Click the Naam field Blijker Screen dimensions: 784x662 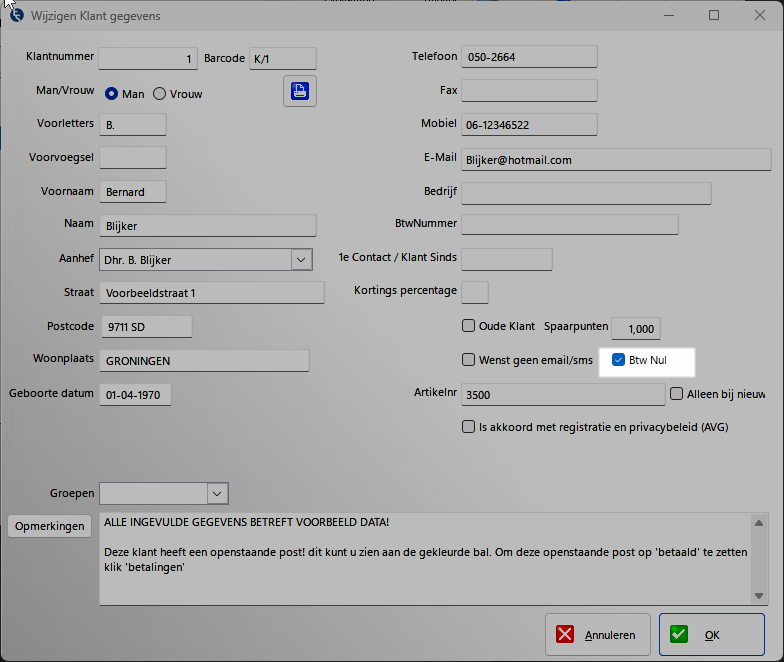tap(208, 226)
